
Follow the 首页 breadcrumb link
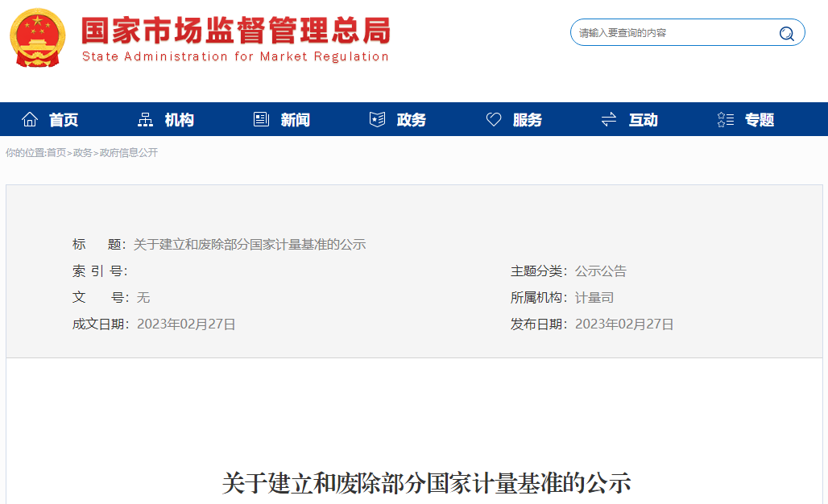[56, 153]
